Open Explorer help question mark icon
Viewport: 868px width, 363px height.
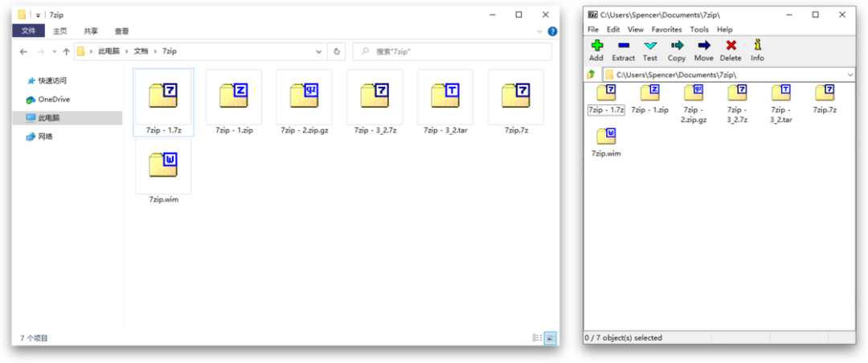pos(552,31)
